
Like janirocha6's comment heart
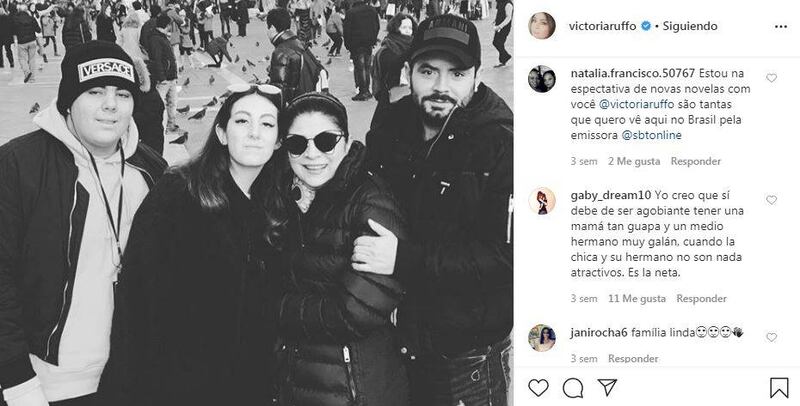(x=771, y=337)
